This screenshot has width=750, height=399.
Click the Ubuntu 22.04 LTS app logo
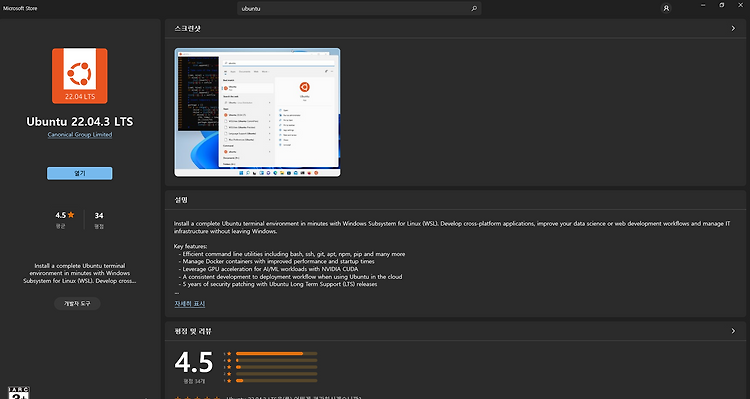coord(80,76)
